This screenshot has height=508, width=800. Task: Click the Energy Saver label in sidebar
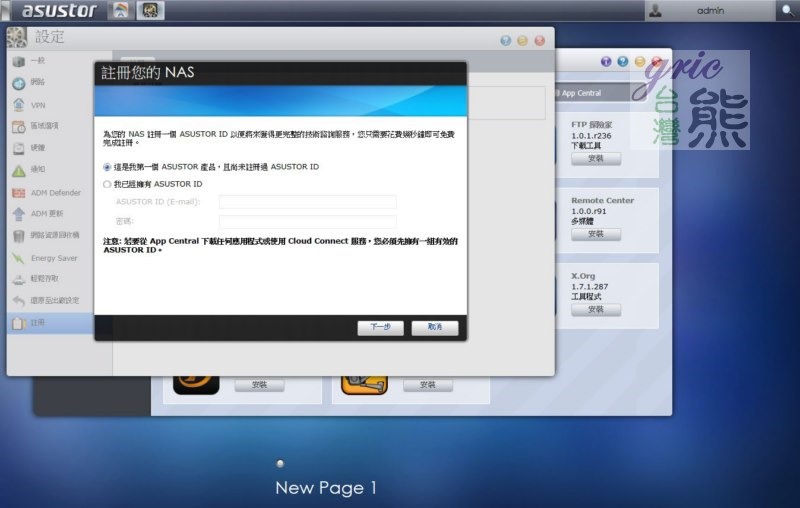click(x=54, y=258)
